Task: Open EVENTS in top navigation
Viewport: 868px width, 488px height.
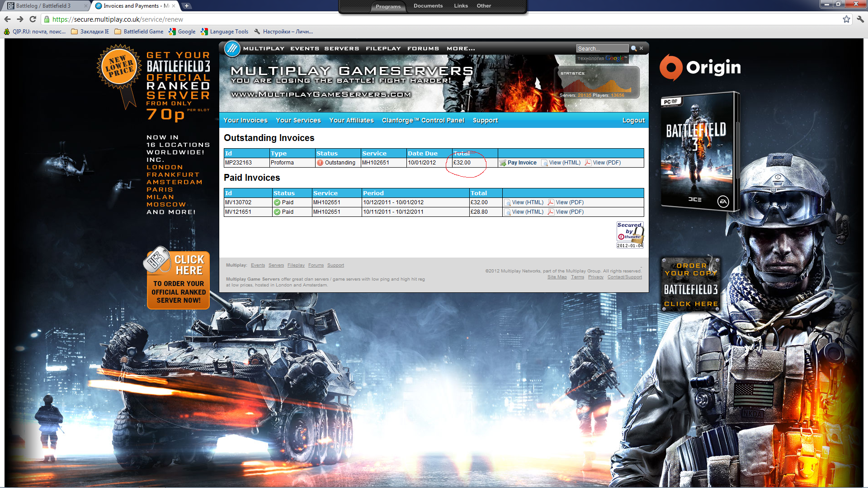Action: [x=305, y=48]
